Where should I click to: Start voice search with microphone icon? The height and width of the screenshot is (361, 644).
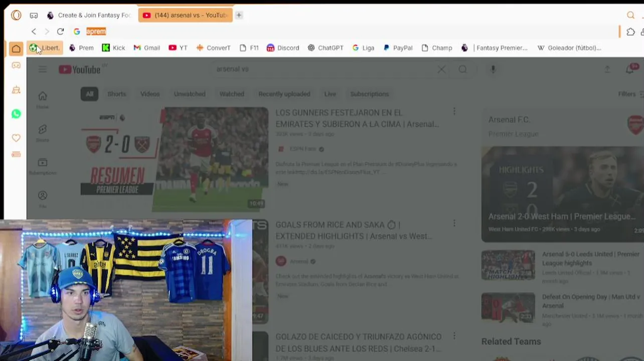pos(493,69)
